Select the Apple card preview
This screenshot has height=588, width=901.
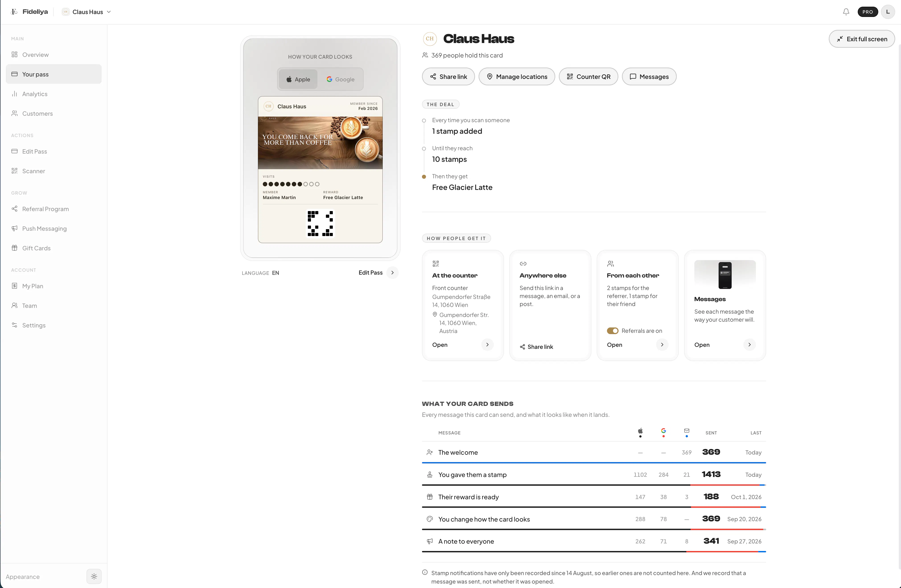tap(298, 79)
